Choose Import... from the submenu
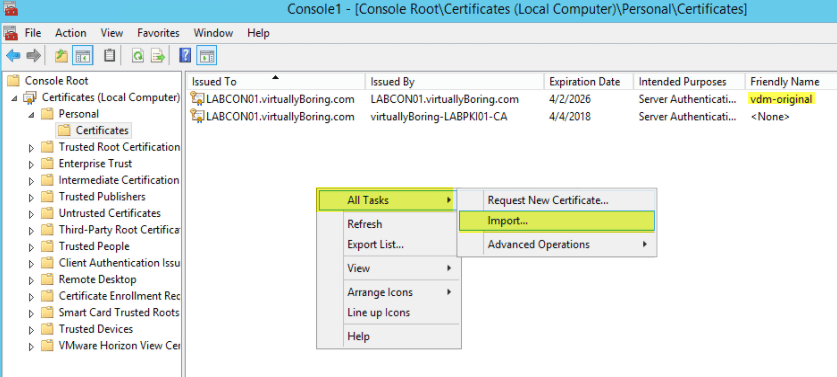This screenshot has height=377, width=837. point(556,221)
